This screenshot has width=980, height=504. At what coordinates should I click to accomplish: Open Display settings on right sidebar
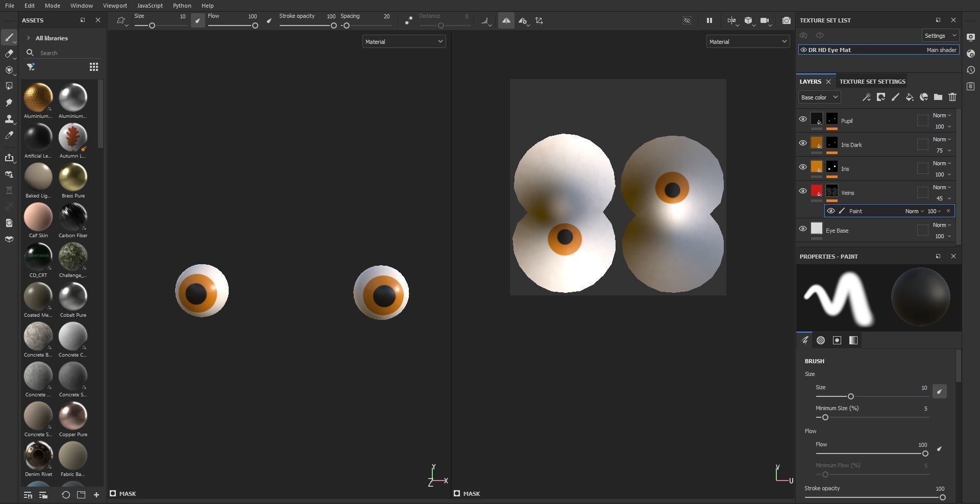point(970,37)
